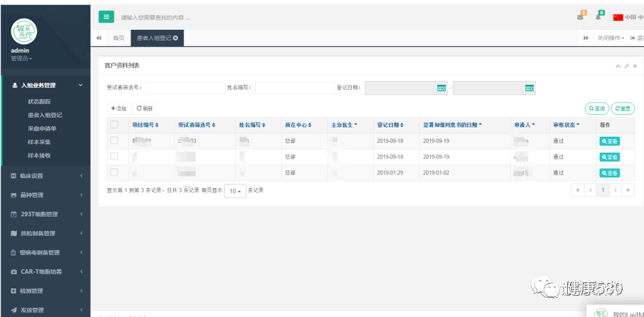Viewport: 644px width, 317px height.
Task: Expand the 质粒制备管理 menu chevron
Action: point(81,233)
